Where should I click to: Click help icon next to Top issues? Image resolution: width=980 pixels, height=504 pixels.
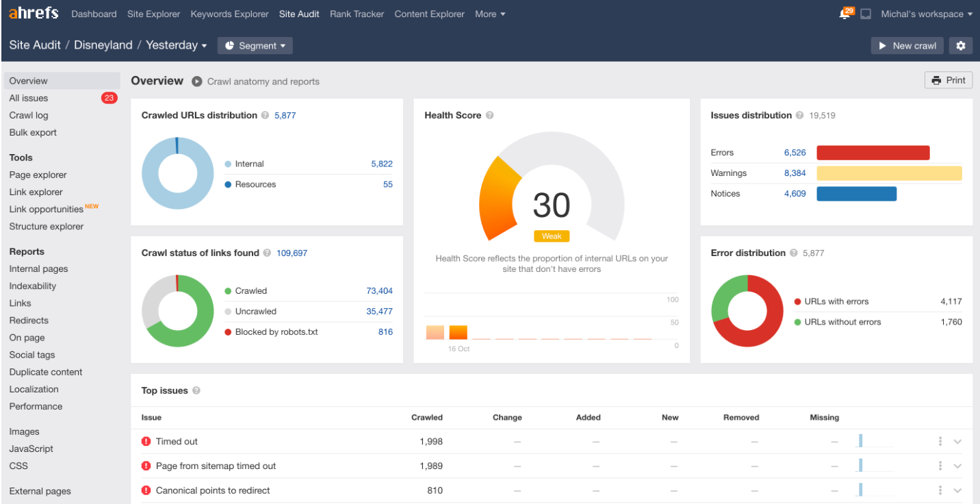tap(196, 391)
